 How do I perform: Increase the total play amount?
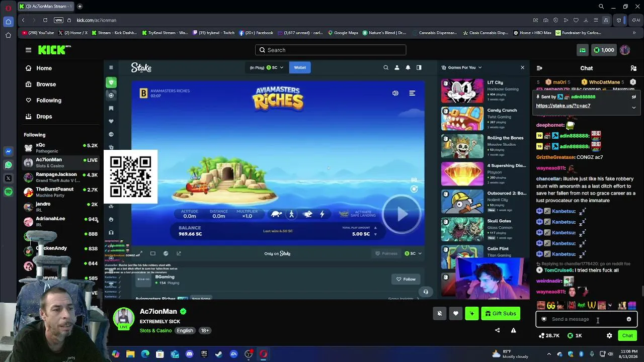tap(375, 228)
